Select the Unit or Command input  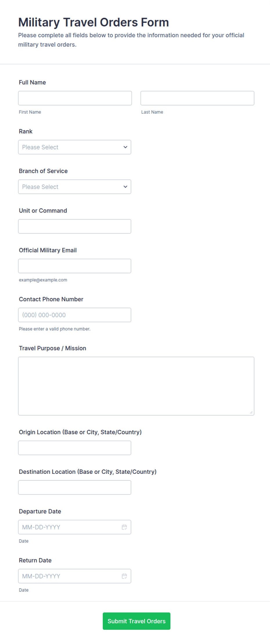click(75, 226)
